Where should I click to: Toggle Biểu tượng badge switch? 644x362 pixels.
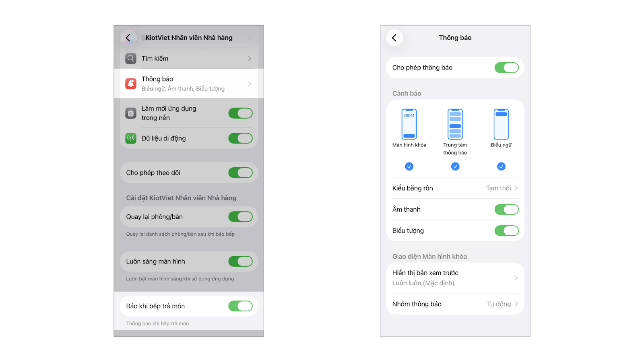(x=507, y=231)
